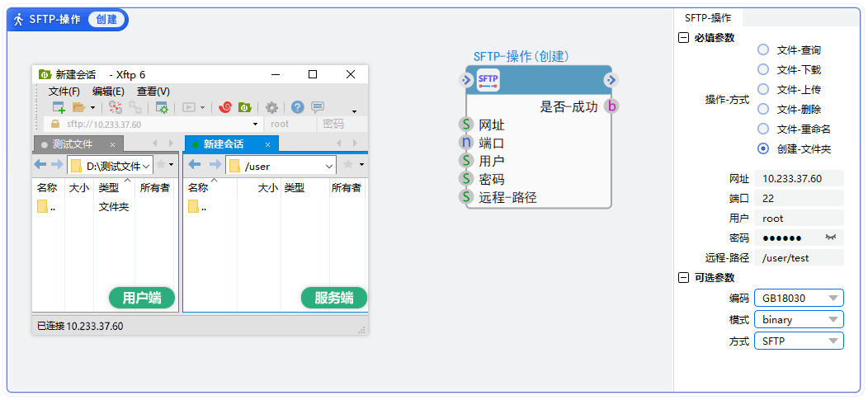Open the 文件(F) menu
The height and width of the screenshot is (400, 868).
click(64, 92)
